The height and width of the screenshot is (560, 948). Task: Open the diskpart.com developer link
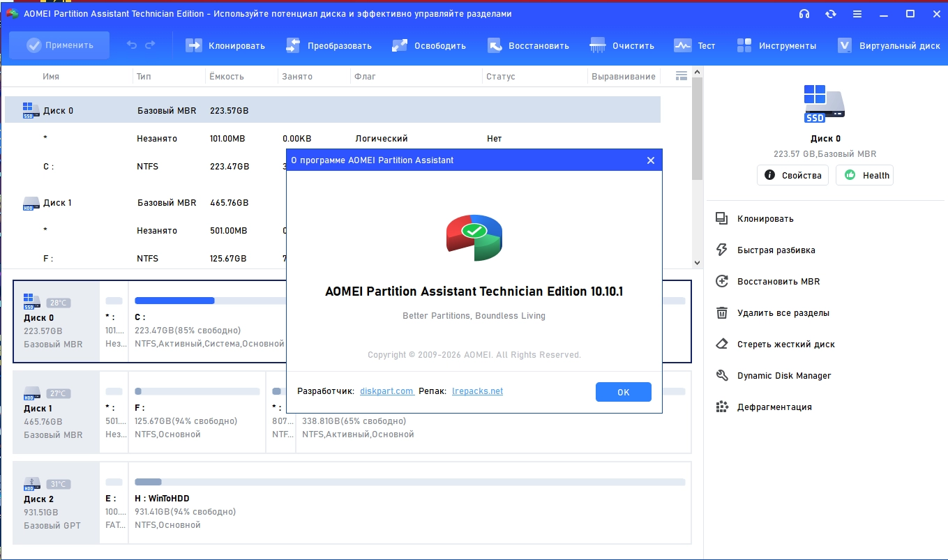coord(386,391)
